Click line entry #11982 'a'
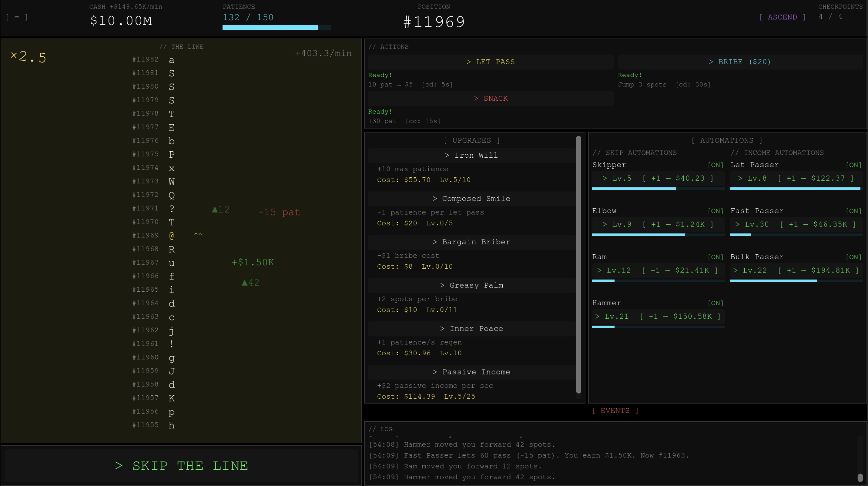Viewport: 868px width, 486px height. pyautogui.click(x=154, y=60)
